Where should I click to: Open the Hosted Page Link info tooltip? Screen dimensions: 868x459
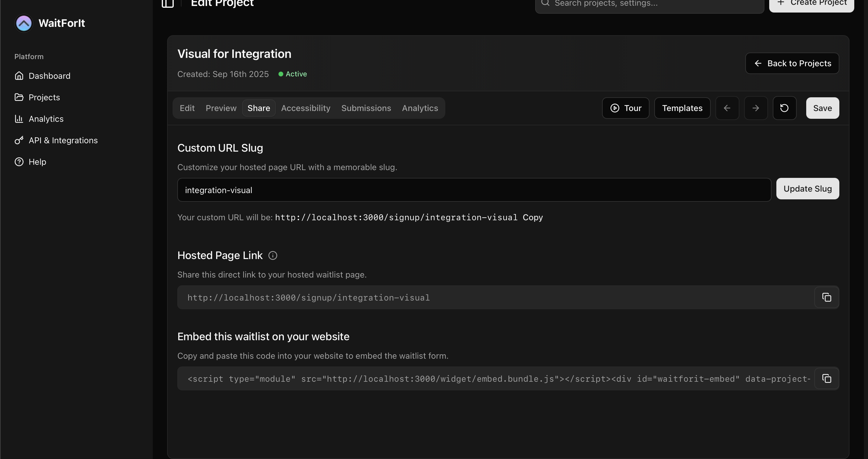pos(273,255)
